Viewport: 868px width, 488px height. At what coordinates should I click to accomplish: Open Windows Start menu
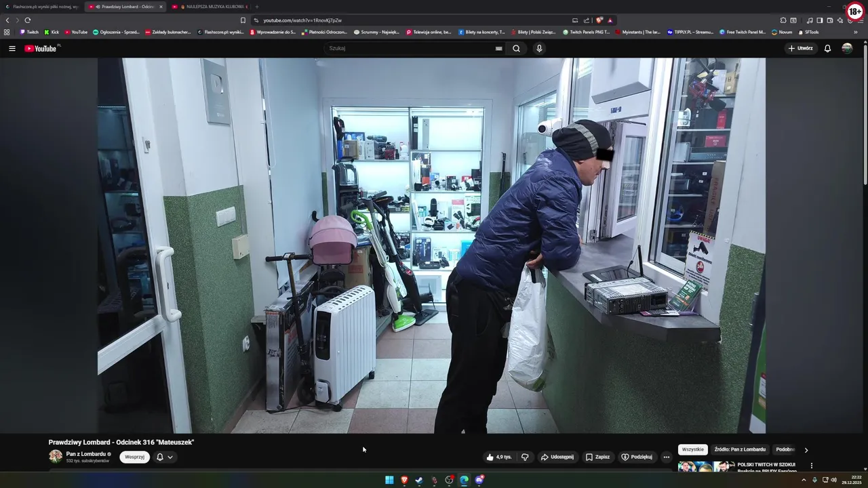(389, 480)
